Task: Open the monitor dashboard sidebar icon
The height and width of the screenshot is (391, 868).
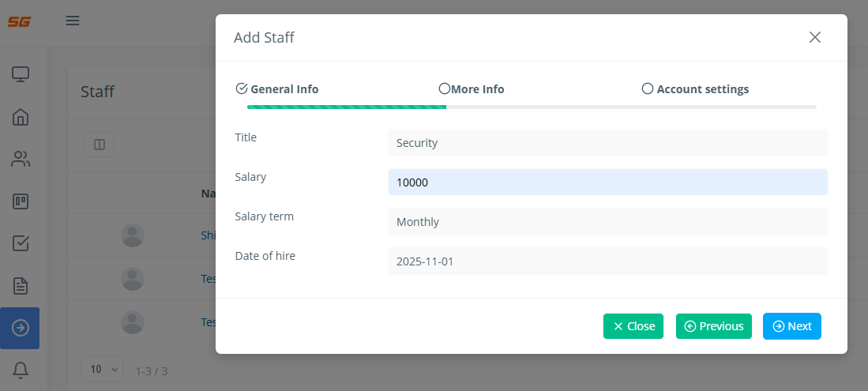Action: coord(21,74)
